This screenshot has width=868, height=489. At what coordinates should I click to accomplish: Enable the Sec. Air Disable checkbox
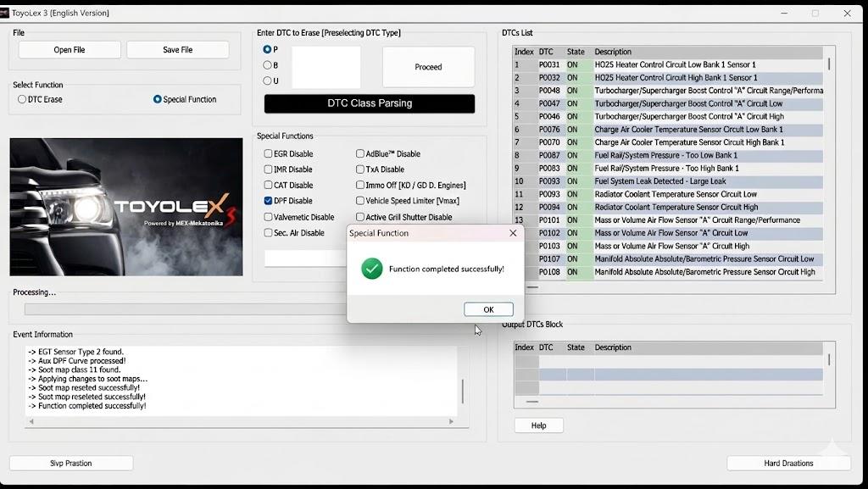point(269,233)
